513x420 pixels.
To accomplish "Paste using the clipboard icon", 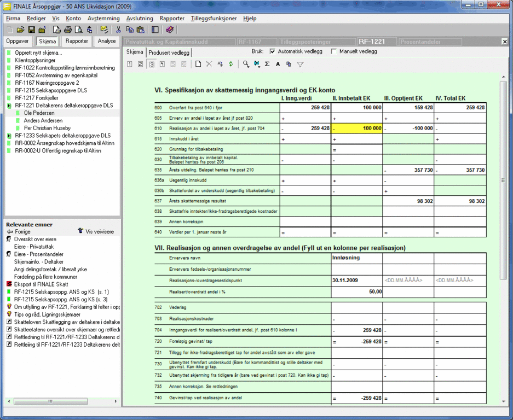I will [x=140, y=30].
